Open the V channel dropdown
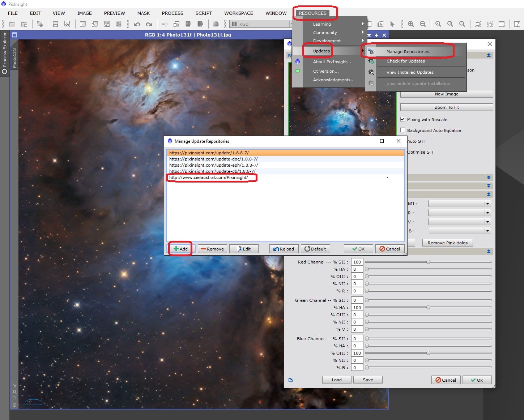524x420 pixels. click(x=459, y=222)
